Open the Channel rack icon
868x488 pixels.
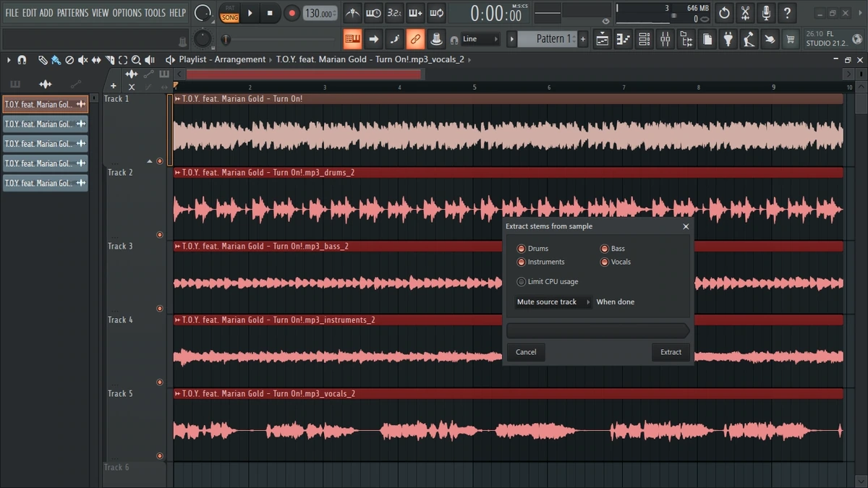click(x=644, y=40)
